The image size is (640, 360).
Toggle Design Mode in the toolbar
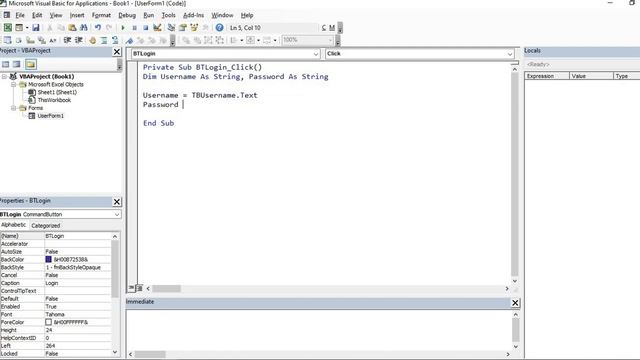[x=157, y=28]
